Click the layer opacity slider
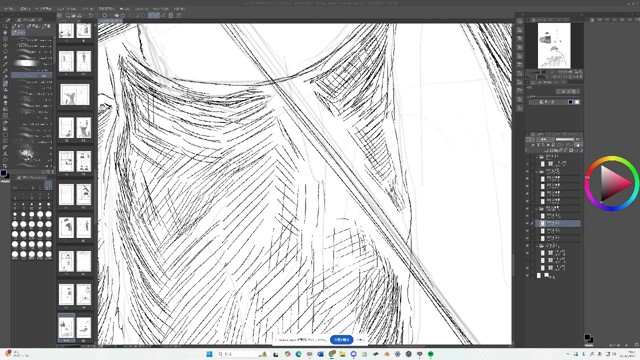Image resolution: width=640 pixels, height=360 pixels. 565,140
